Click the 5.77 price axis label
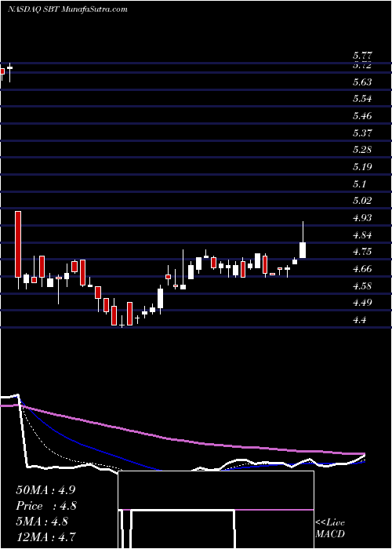This screenshot has width=392, height=549. pyautogui.click(x=362, y=56)
